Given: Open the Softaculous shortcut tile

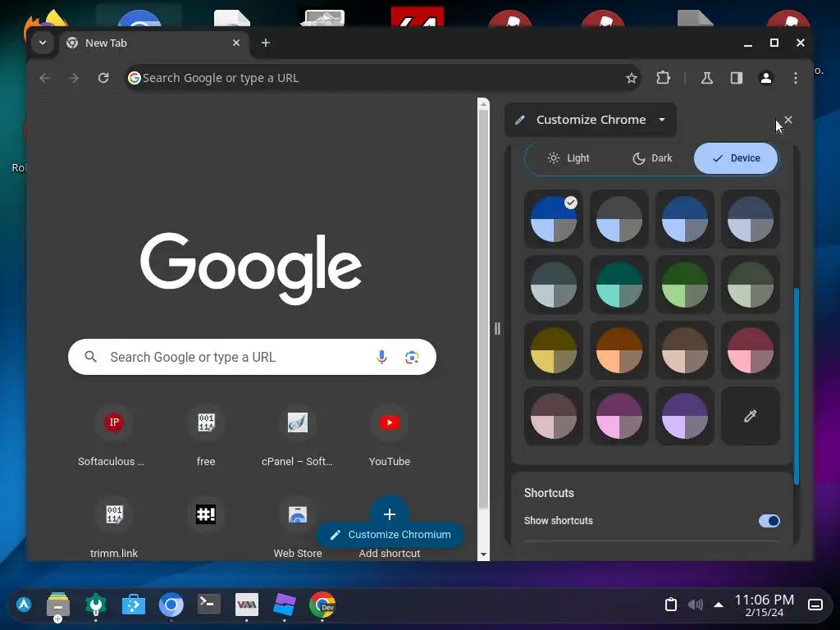Looking at the screenshot, I should [113, 436].
